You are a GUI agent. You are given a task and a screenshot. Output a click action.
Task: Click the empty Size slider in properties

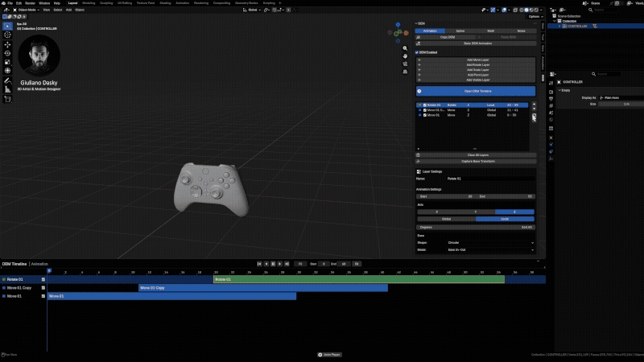coord(621,105)
